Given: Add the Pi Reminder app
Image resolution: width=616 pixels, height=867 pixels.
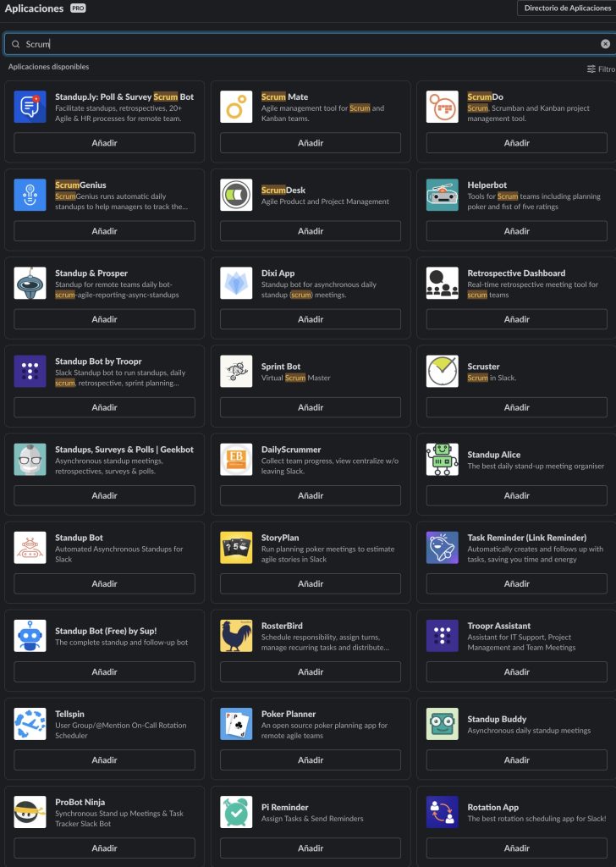Looking at the screenshot, I should point(311,848).
